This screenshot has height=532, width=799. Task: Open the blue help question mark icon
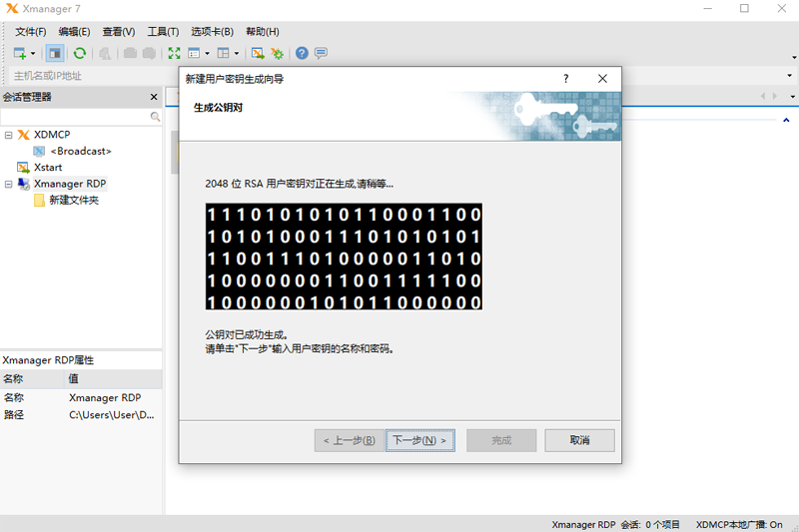point(302,53)
